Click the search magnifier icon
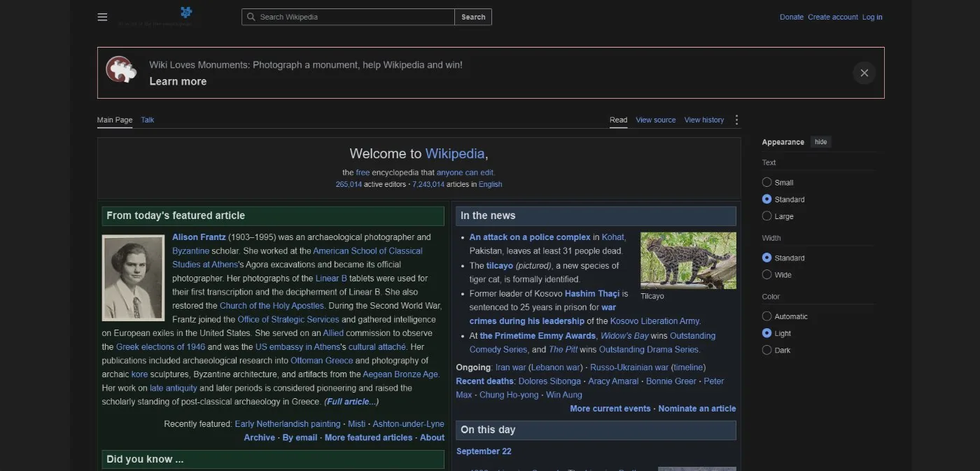The width and height of the screenshot is (980, 471). point(251,17)
